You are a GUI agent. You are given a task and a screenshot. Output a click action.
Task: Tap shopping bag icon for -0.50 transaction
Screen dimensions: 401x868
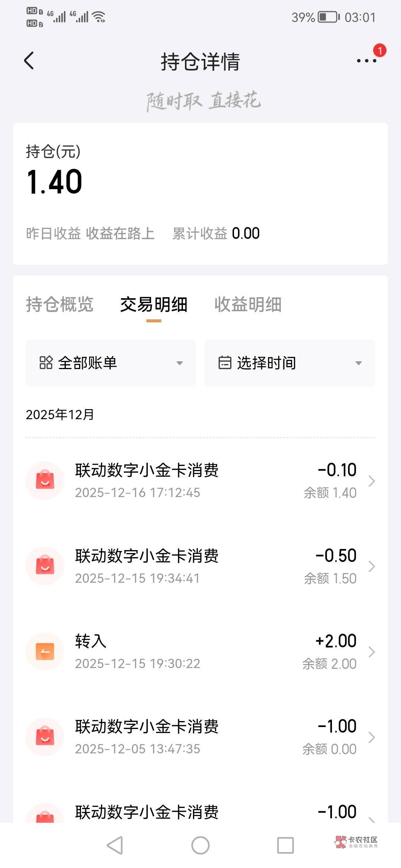coord(45,566)
